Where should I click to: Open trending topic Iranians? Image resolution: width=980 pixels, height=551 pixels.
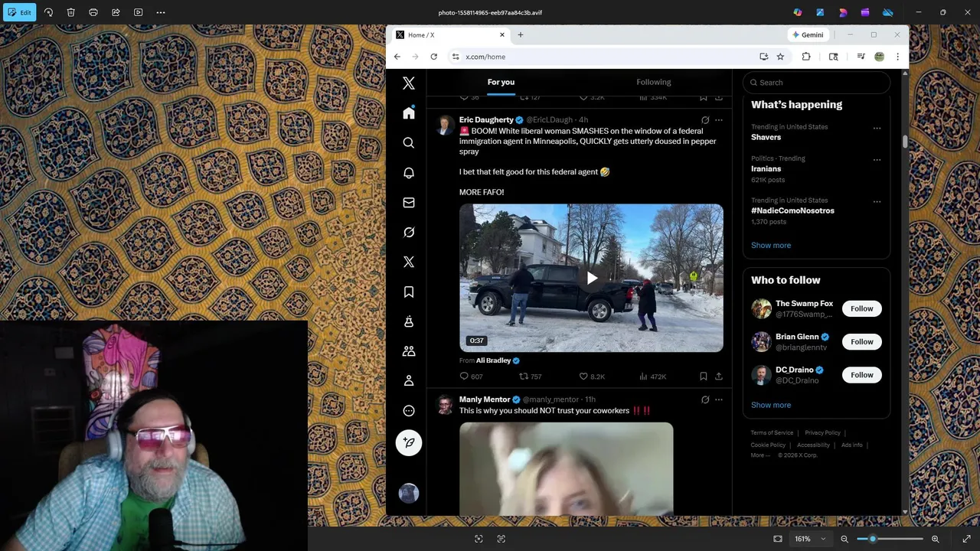click(x=766, y=168)
